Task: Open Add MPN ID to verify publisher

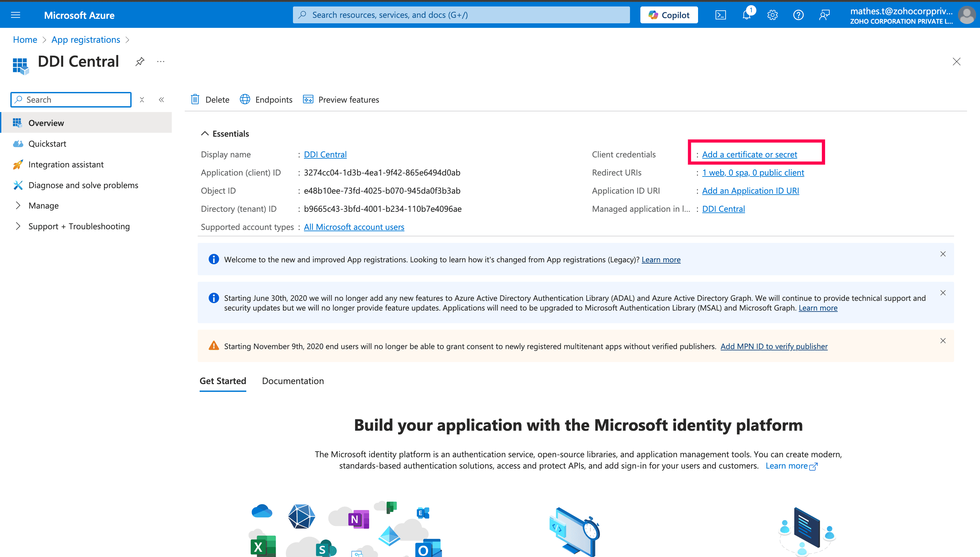Action: coord(774,346)
